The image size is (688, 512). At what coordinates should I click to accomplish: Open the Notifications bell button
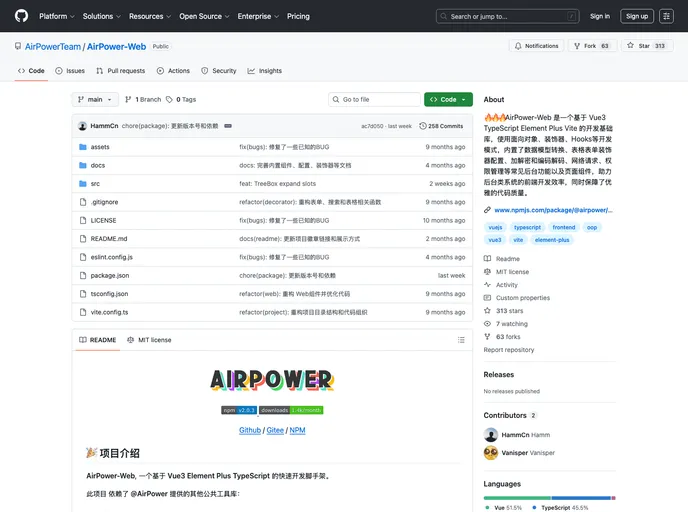point(536,46)
